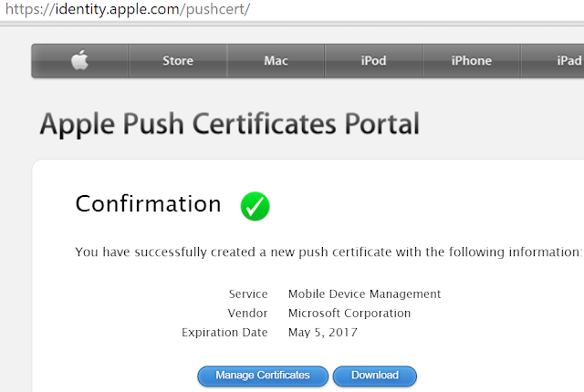Click the Vendor label
584x392 pixels.
(247, 314)
